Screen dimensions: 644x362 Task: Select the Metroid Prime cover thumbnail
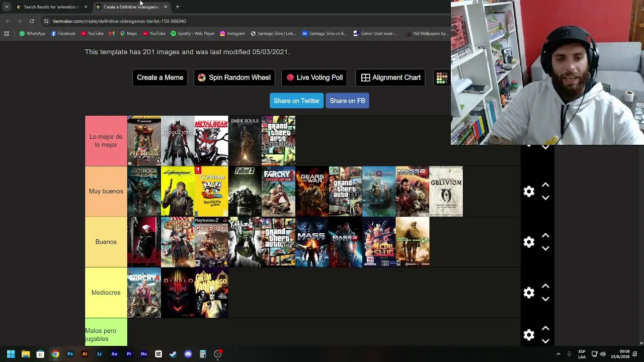pos(144,141)
